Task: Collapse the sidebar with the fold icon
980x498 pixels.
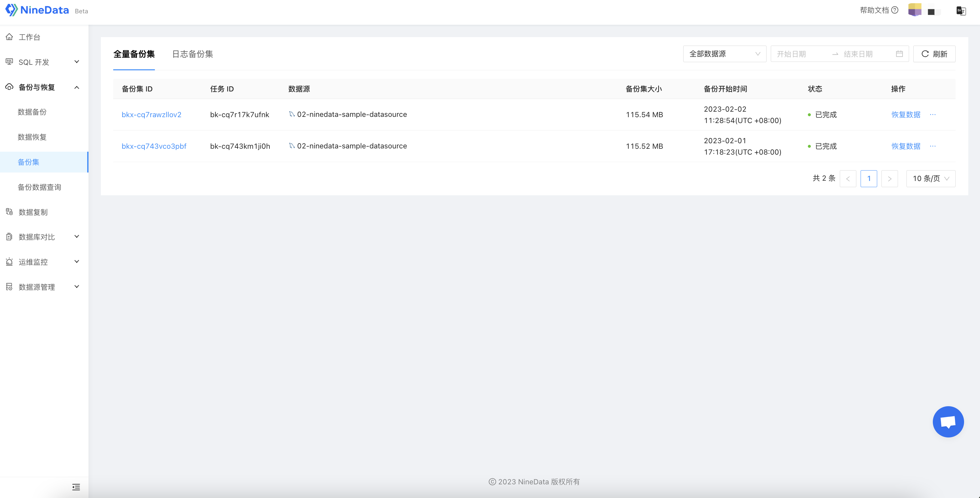Action: click(76, 487)
